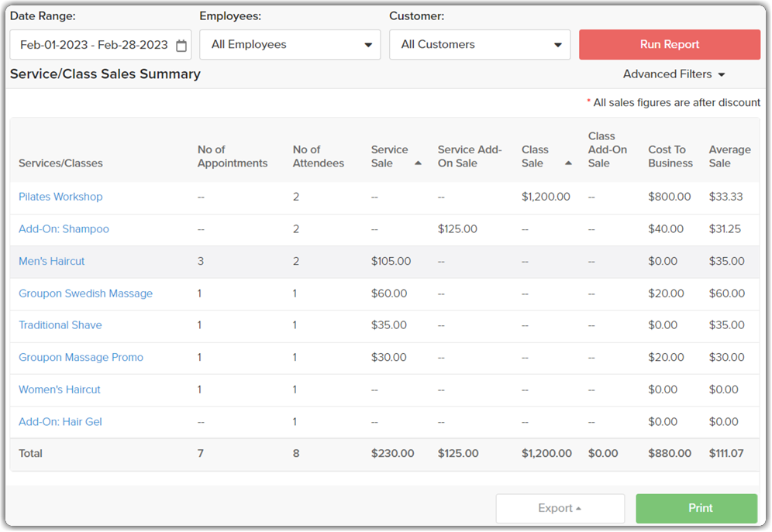
Task: Click the Add-On: Hair Gel link
Action: [60, 422]
